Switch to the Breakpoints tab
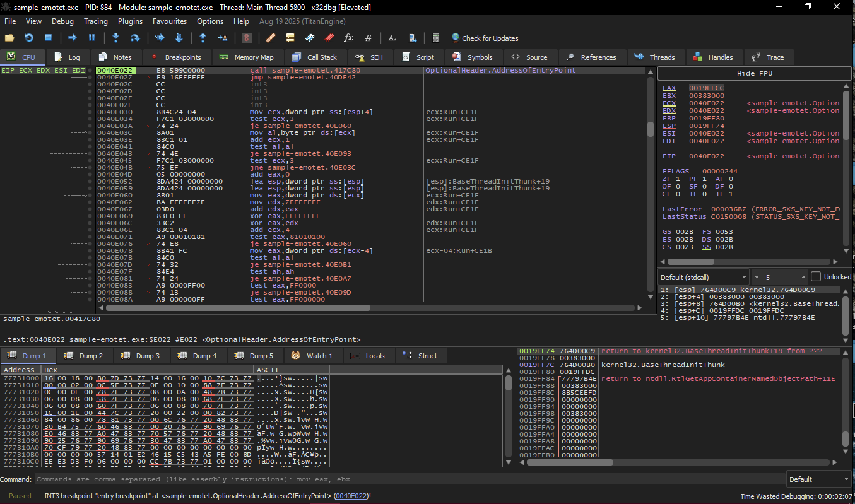Viewport: 855px width, 504px height. (177, 57)
